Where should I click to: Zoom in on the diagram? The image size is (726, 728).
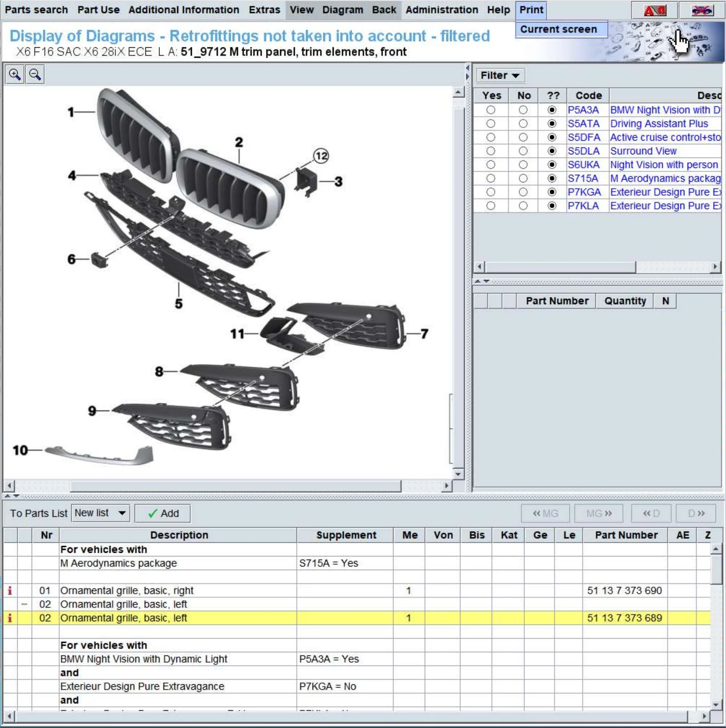point(15,75)
